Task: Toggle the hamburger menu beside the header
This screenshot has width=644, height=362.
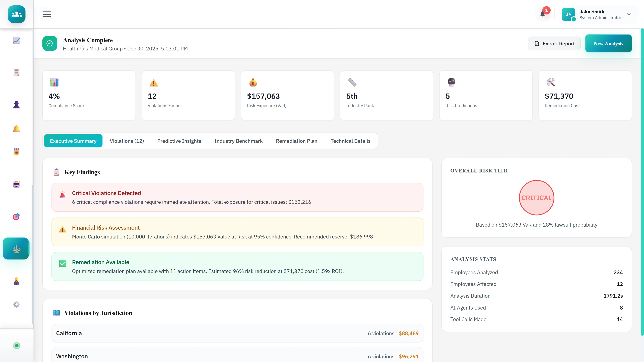Action: 46,14
